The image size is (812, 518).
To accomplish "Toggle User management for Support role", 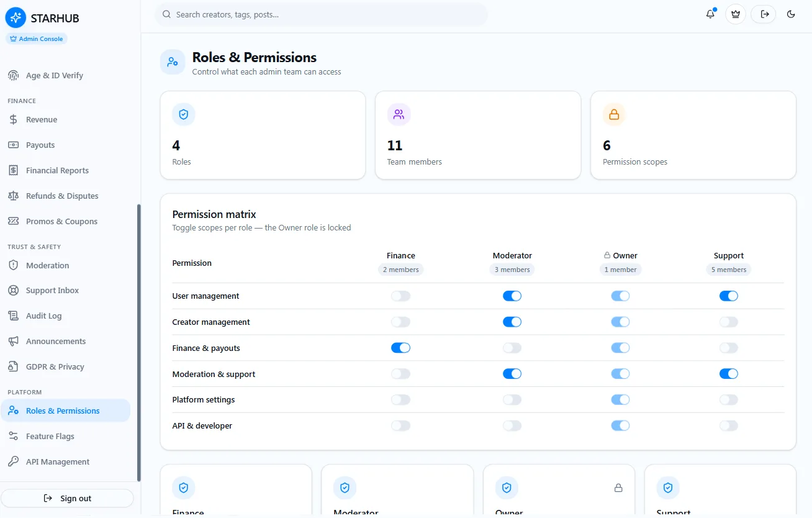I will [729, 296].
